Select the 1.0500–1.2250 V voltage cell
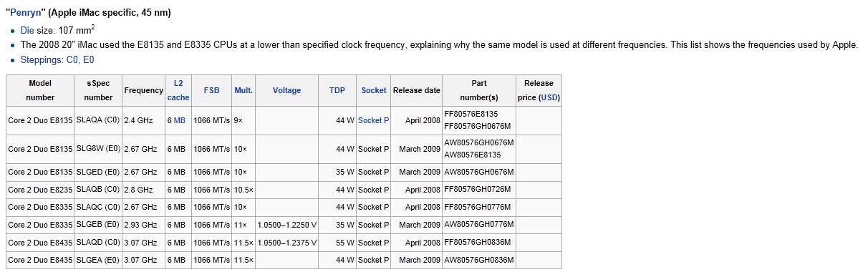 point(286,224)
